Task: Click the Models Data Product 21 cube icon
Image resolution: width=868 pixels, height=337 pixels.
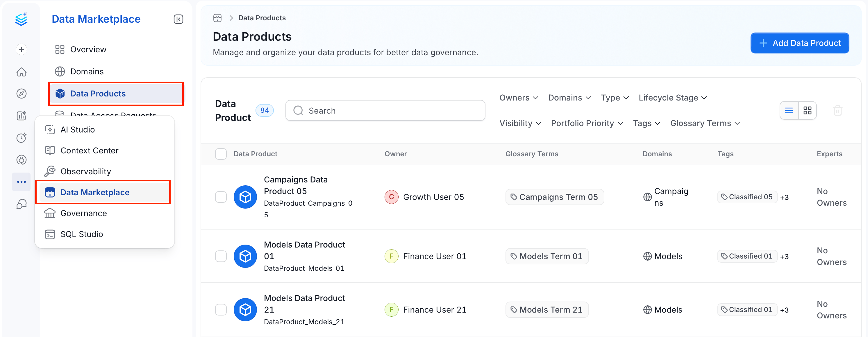Action: pyautogui.click(x=245, y=310)
